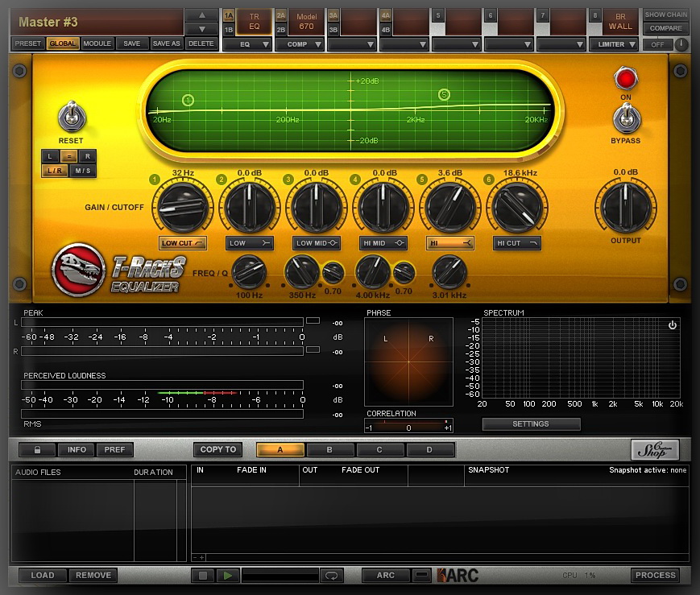The width and height of the screenshot is (700, 595).
Task: Toggle spectrum analyzer power icon
Action: point(673,325)
